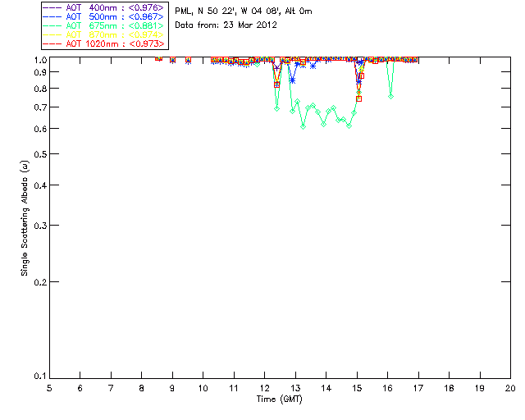Click the AOT 870nm legend entry
The image size is (525, 420).
pos(104,34)
